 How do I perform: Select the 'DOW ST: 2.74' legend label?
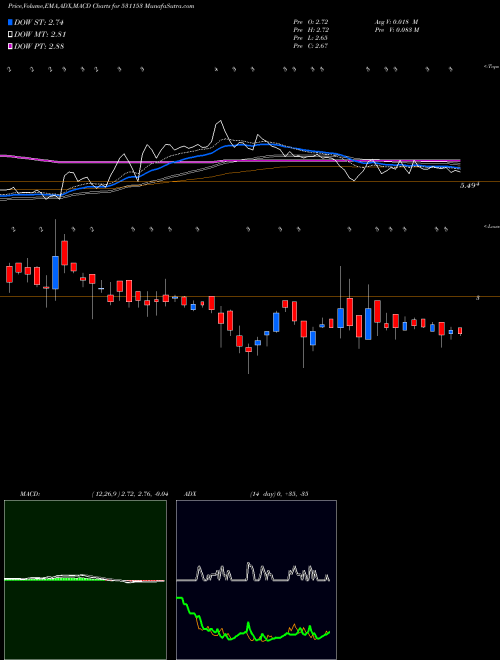click(x=39, y=22)
